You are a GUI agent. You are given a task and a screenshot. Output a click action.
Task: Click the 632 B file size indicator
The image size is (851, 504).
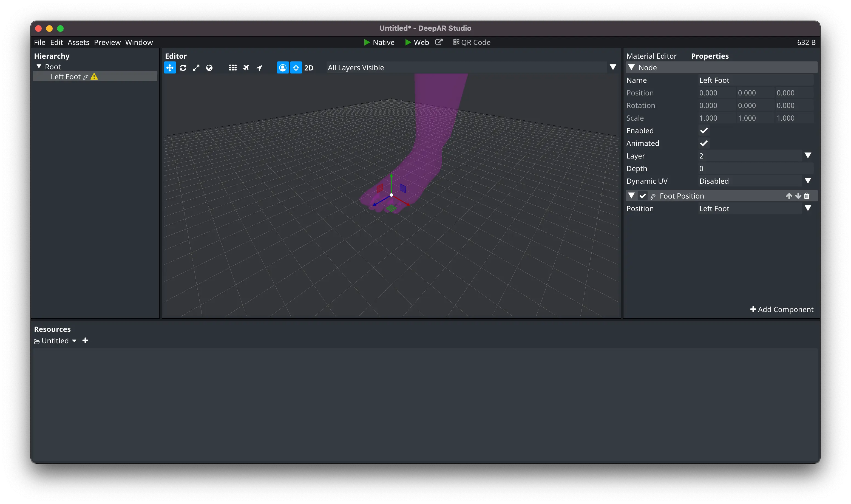click(x=806, y=43)
